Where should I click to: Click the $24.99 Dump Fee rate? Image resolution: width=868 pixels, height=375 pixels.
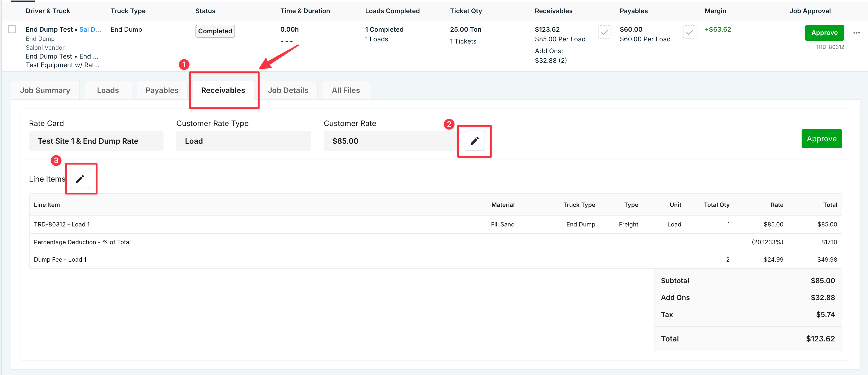[x=773, y=259]
